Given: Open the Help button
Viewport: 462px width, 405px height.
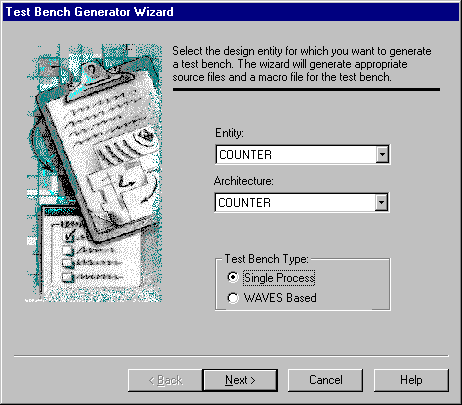Looking at the screenshot, I should coord(411,380).
